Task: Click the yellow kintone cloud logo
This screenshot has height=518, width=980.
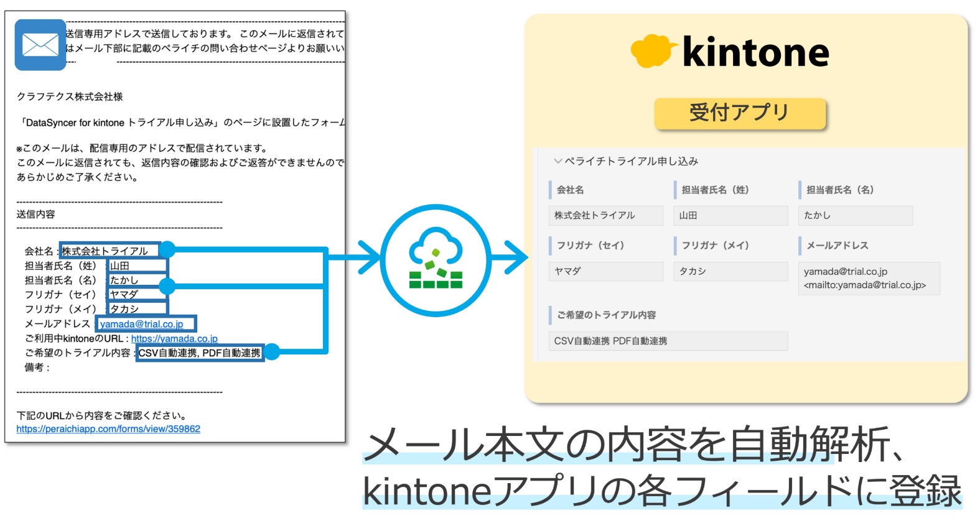Action: [x=653, y=51]
